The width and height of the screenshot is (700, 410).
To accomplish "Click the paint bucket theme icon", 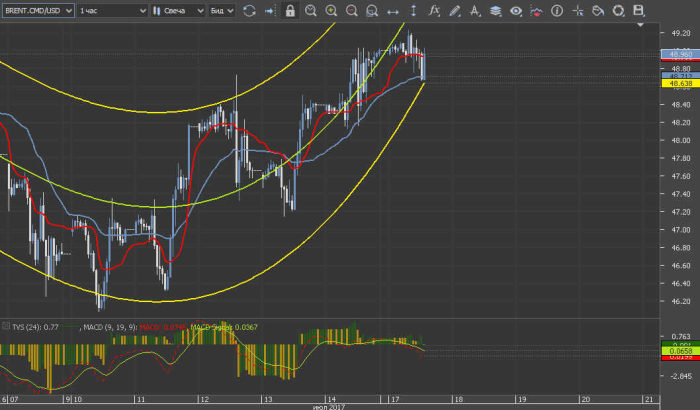I will 598,11.
